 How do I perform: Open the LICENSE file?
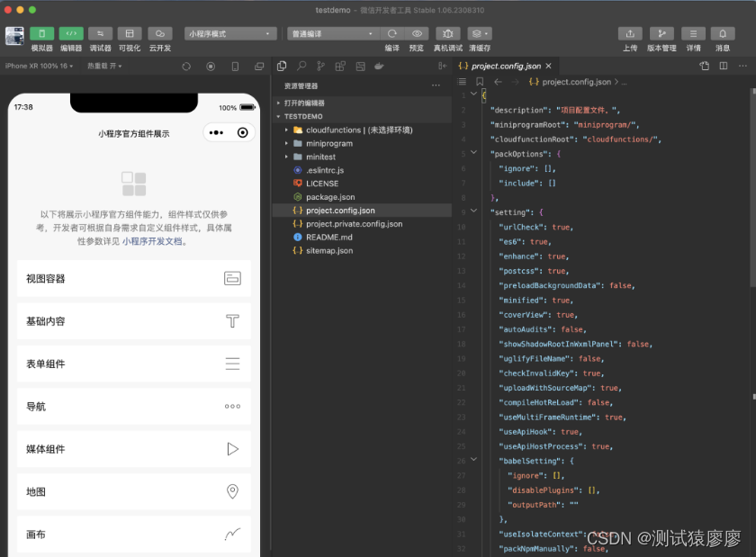click(x=364, y=184)
